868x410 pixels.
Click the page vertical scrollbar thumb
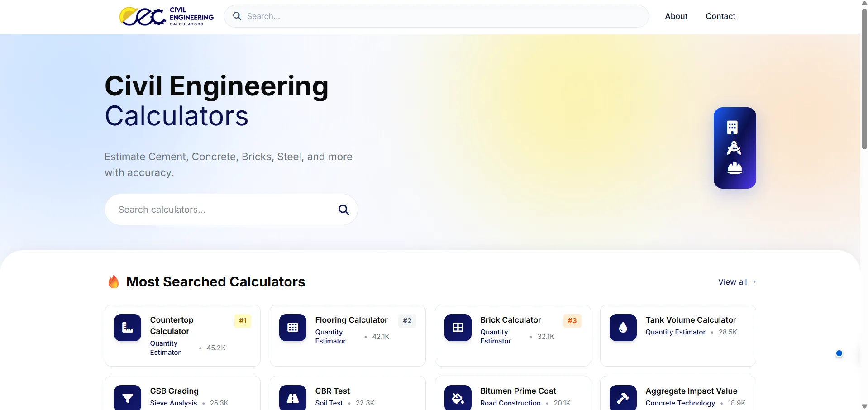(x=864, y=78)
